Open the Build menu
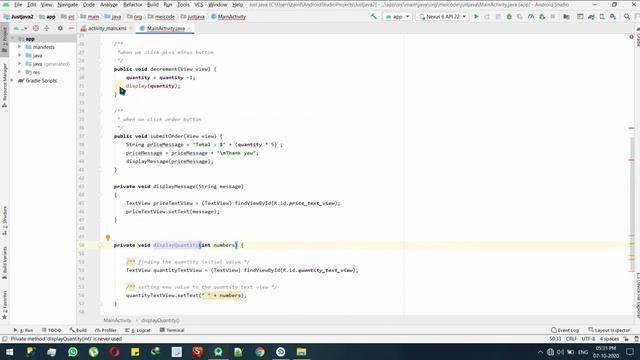 click(x=153, y=5)
